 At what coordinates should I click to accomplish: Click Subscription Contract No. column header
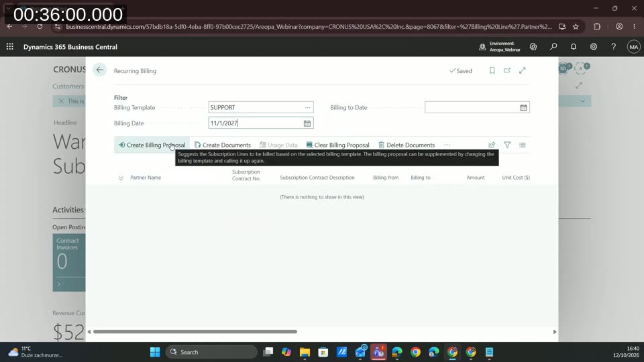(246, 175)
